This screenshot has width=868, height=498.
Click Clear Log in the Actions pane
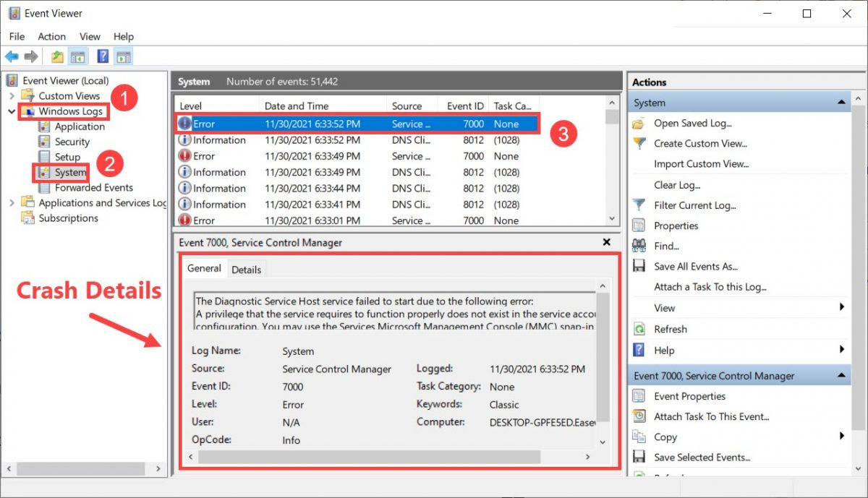coord(676,185)
